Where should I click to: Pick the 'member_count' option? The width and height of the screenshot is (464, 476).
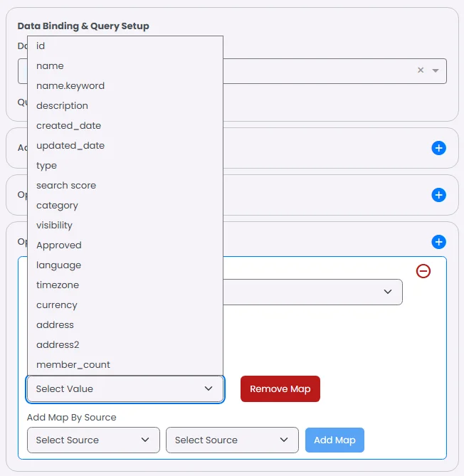[73, 364]
